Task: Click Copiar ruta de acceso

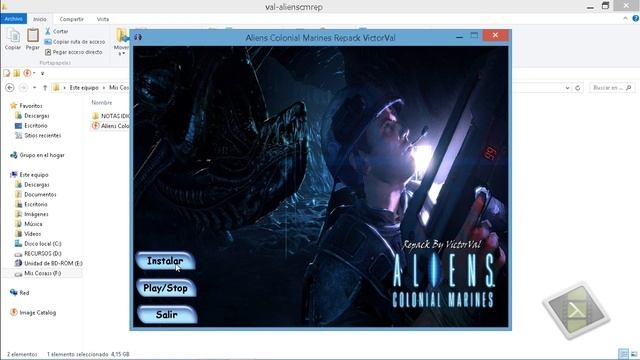Action: tap(75, 42)
